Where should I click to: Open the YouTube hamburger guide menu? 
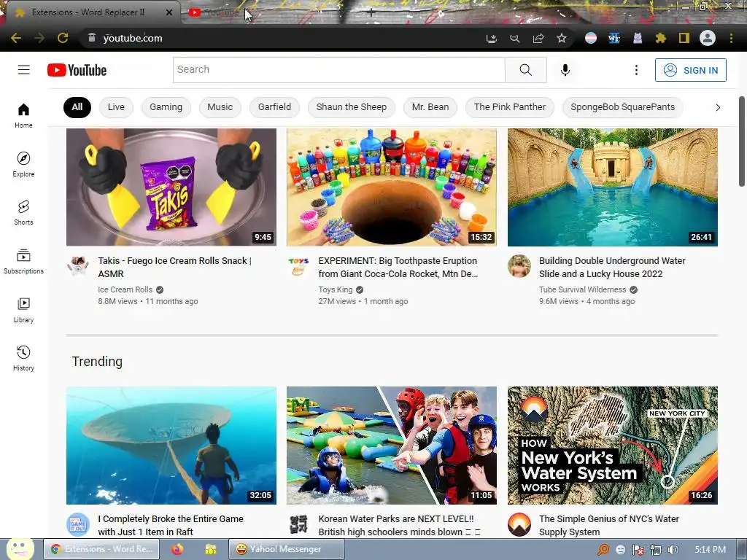[24, 70]
